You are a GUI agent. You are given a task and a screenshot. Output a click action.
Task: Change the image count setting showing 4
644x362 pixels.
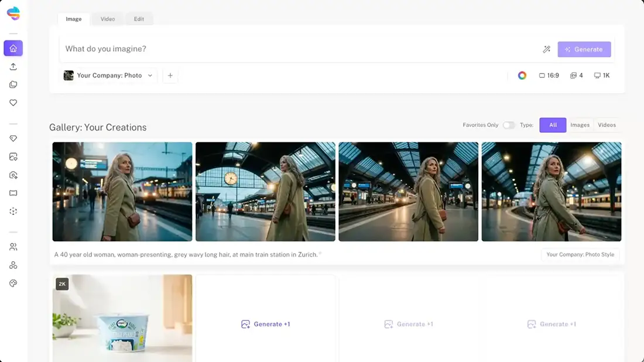pos(577,76)
